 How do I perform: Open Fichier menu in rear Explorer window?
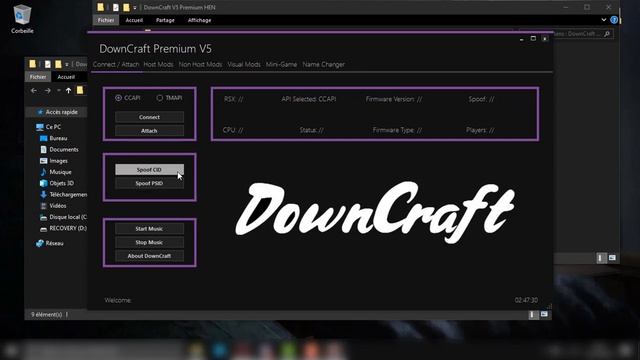tap(106, 20)
